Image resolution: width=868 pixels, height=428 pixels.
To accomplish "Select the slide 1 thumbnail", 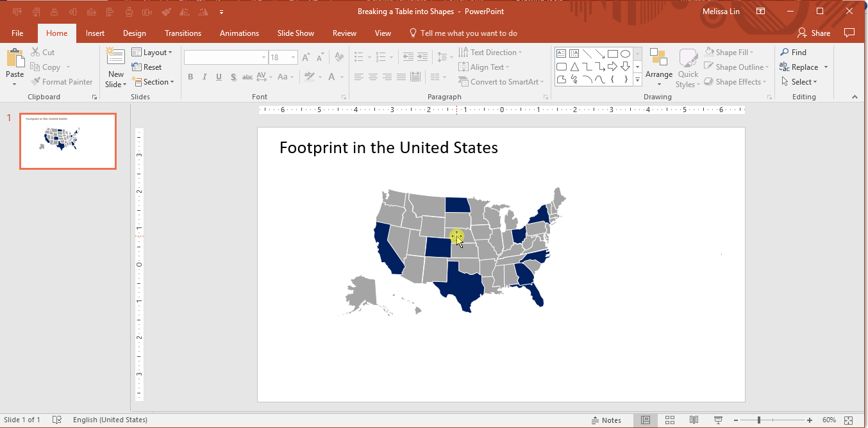I will tap(68, 141).
